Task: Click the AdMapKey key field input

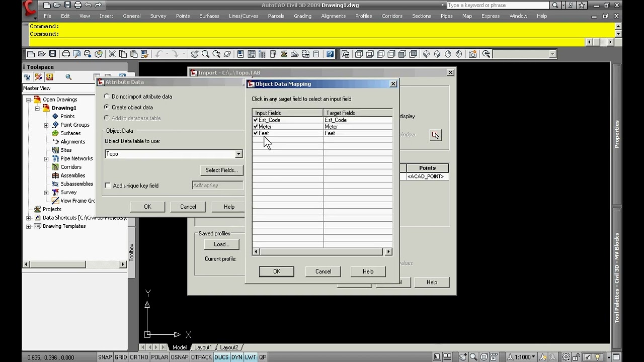Action: coord(217,185)
